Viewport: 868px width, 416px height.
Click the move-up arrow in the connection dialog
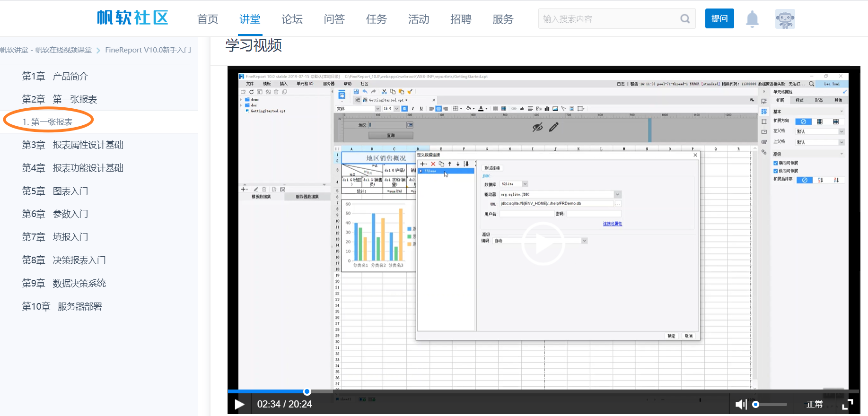pyautogui.click(x=450, y=164)
